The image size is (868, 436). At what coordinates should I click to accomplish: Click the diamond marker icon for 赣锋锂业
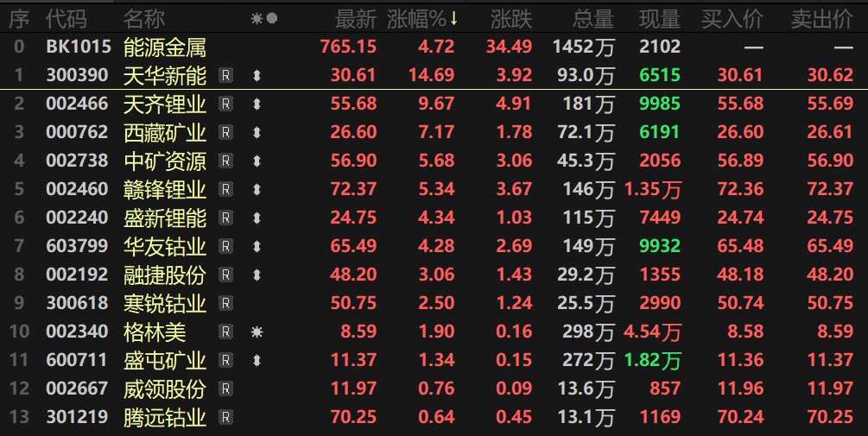pos(257,190)
